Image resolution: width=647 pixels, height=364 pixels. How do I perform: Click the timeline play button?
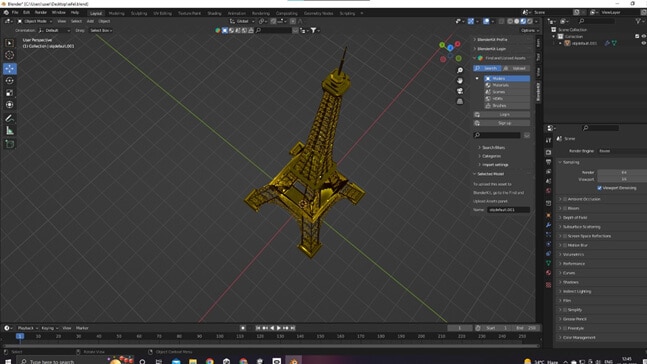279,328
